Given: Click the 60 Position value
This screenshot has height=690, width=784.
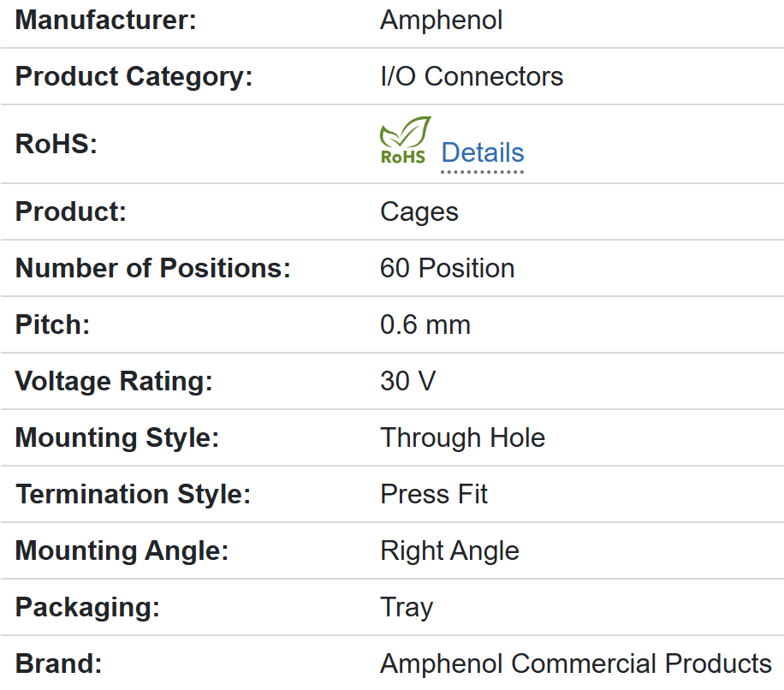Looking at the screenshot, I should pyautogui.click(x=447, y=268).
